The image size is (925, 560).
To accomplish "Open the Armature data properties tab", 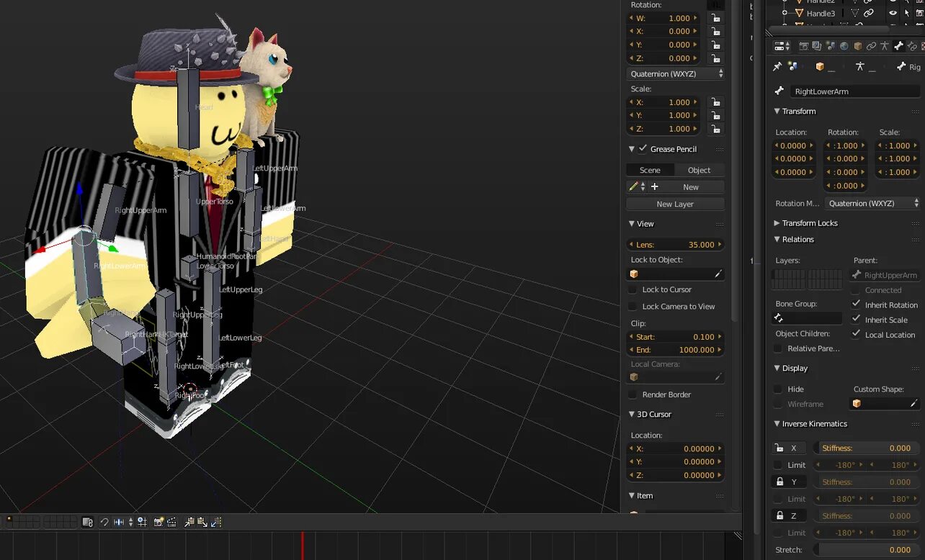I will coord(885,46).
